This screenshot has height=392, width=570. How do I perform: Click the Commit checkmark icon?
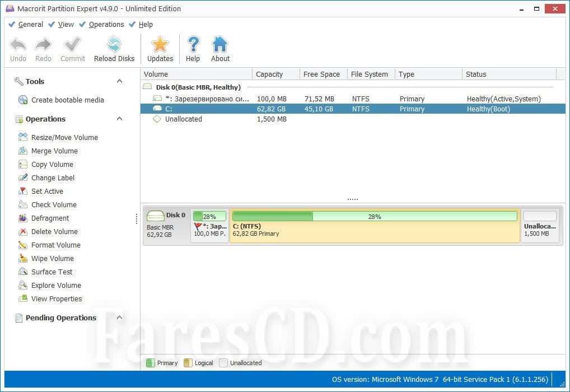coord(73,45)
